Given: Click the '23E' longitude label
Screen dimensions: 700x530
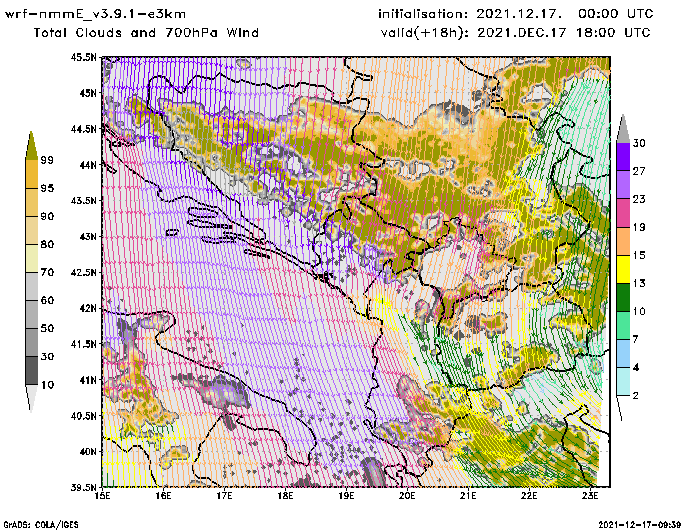Looking at the screenshot, I should coord(590,496).
